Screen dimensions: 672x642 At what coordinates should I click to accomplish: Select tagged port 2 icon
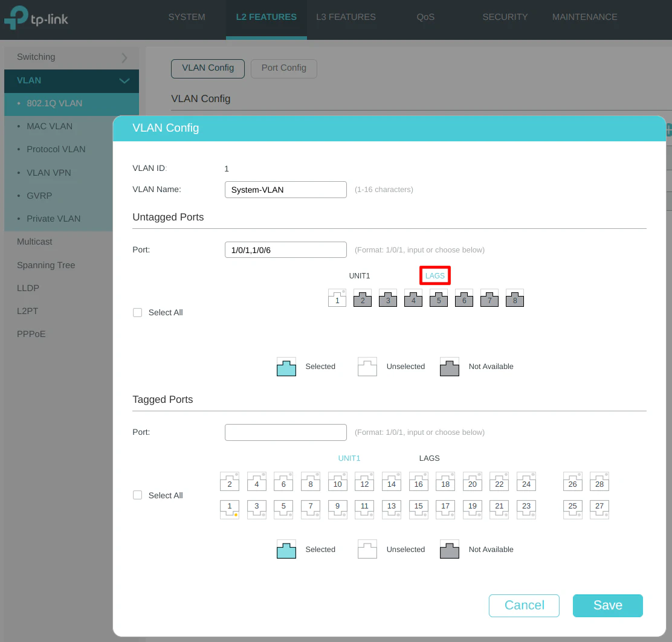pos(230,481)
